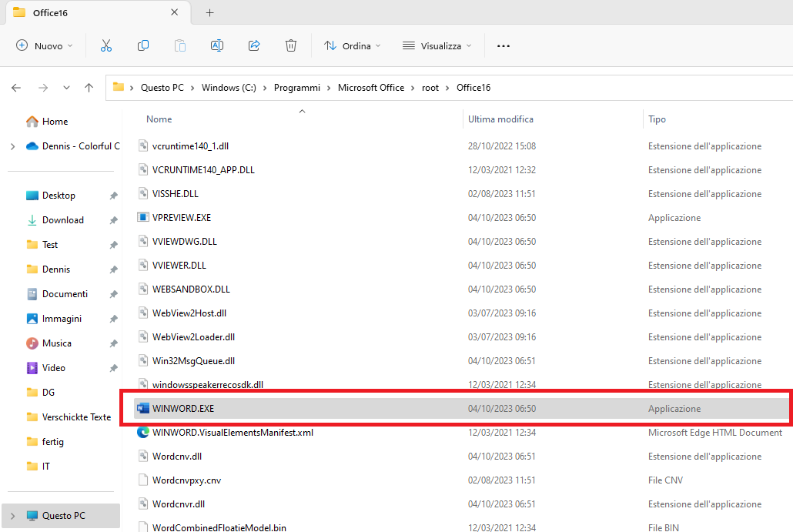Open the Nuovo dropdown menu
Screen dimensions: 793x532
coord(45,46)
